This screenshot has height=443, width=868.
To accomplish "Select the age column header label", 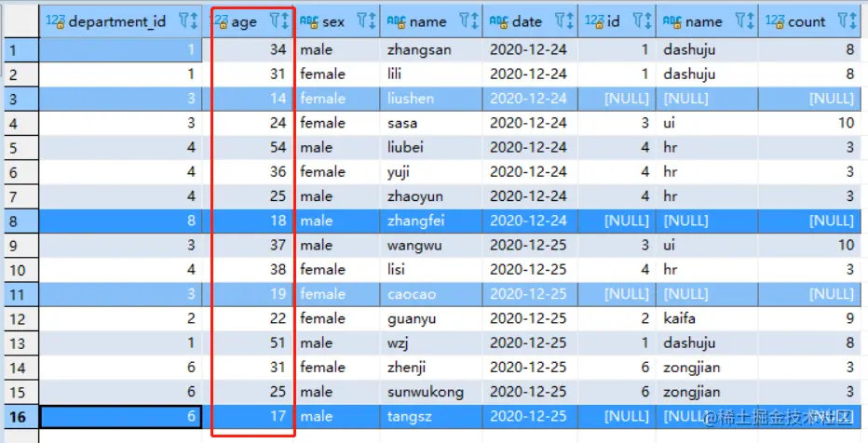I will 244,22.
